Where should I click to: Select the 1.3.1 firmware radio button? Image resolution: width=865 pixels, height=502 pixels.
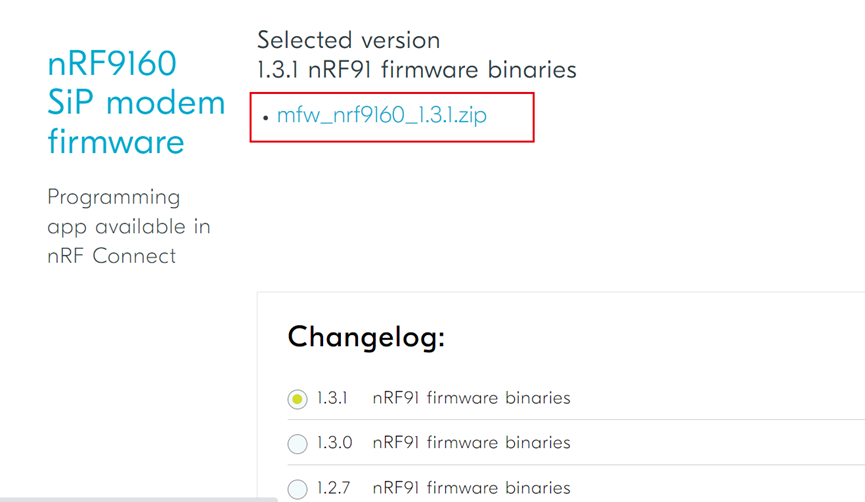[x=297, y=399]
